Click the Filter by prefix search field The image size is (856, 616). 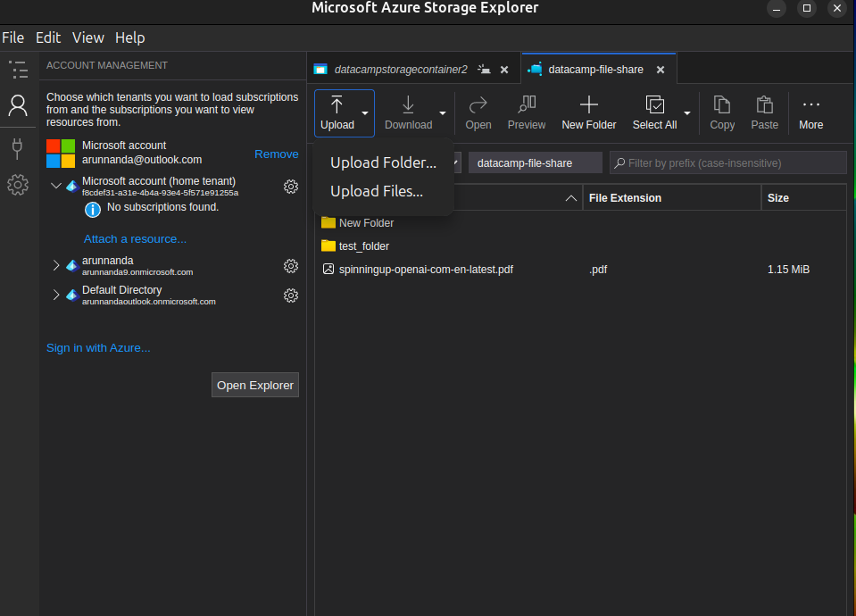(x=734, y=163)
